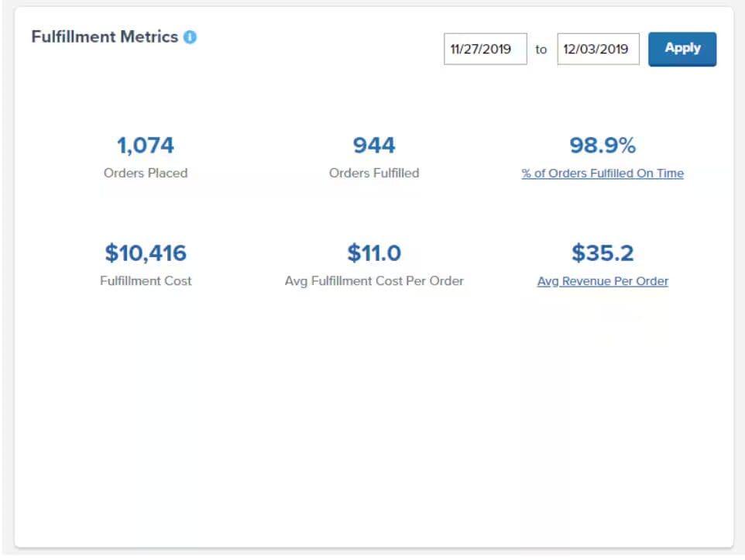Click the start date field showing 11/27/2019
Viewport: 745px width, 560px height.
pos(485,49)
